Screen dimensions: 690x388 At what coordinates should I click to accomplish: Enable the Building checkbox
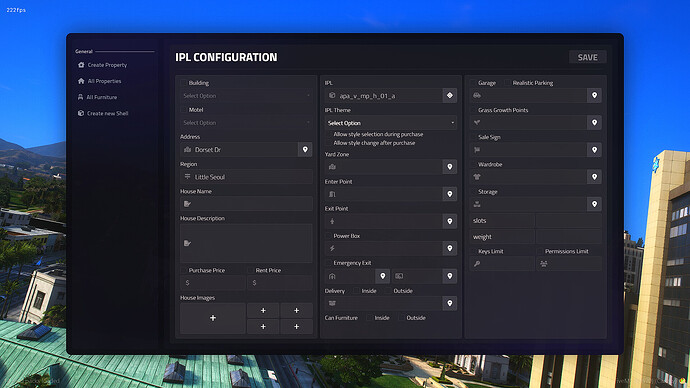[184, 83]
